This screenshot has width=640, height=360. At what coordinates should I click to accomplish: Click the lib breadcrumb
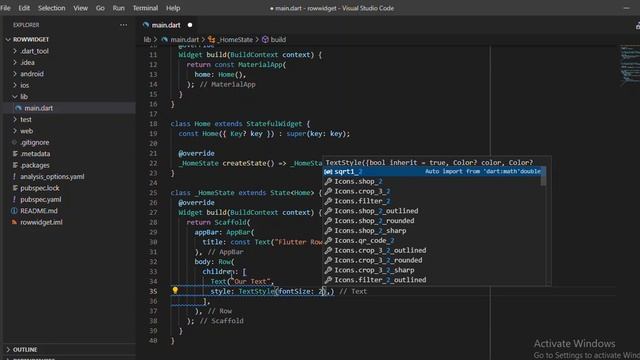(x=147, y=40)
